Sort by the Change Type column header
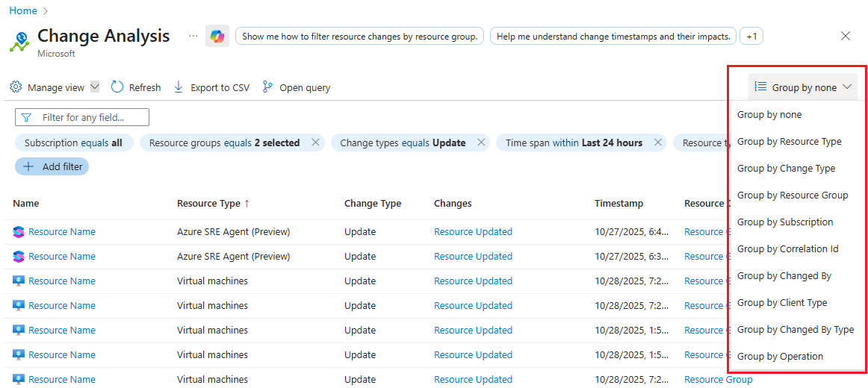Screen dimensions: 868x388 373,204
